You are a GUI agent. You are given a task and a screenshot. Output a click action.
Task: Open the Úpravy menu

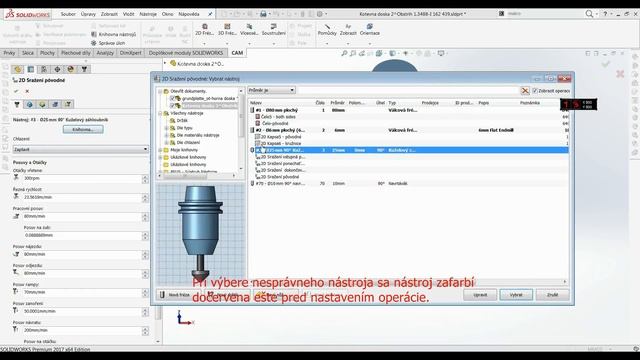click(x=88, y=14)
